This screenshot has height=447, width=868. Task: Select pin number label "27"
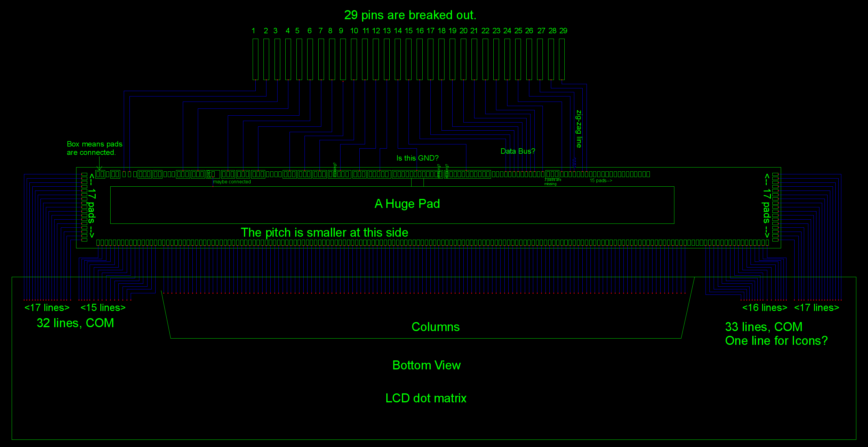pos(541,31)
